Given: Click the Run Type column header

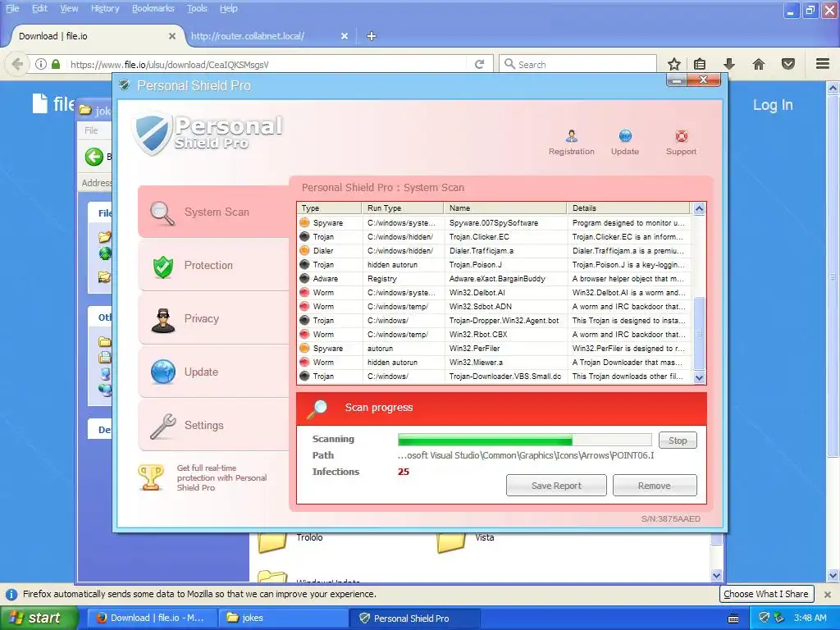Looking at the screenshot, I should [x=403, y=208].
